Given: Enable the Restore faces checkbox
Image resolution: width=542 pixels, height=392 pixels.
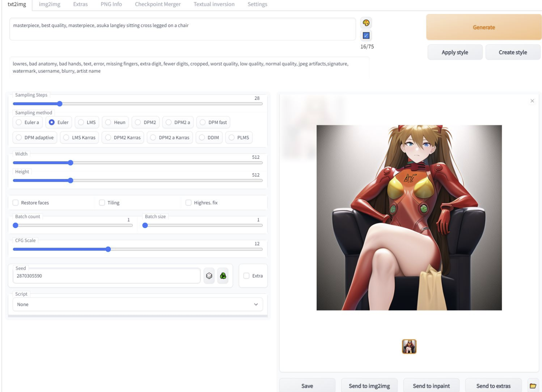Looking at the screenshot, I should pyautogui.click(x=16, y=203).
